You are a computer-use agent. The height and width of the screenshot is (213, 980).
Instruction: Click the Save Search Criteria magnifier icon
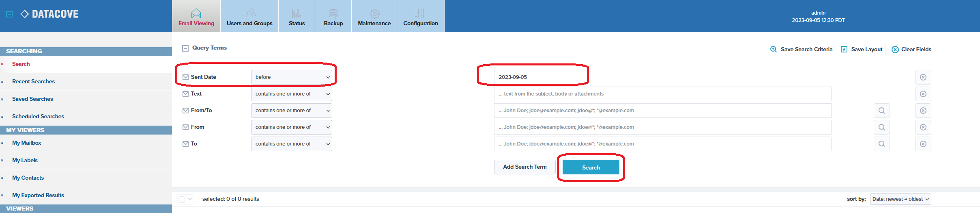(774, 49)
